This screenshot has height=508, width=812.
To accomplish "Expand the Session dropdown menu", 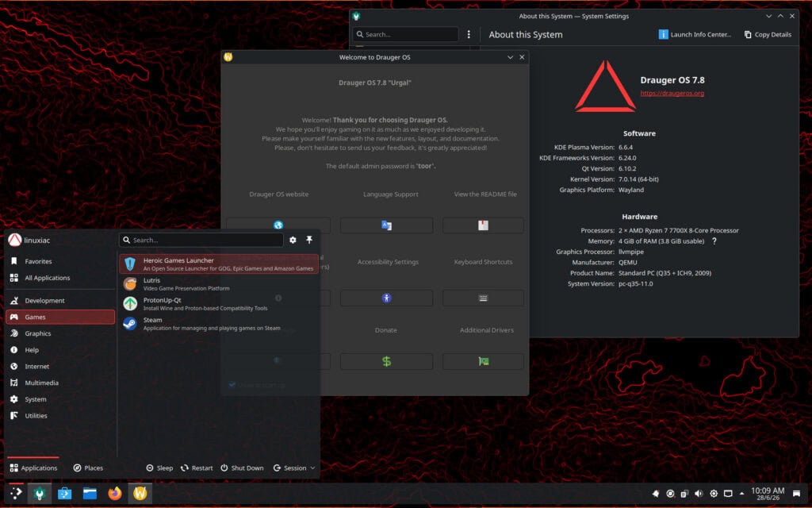I will click(x=294, y=468).
